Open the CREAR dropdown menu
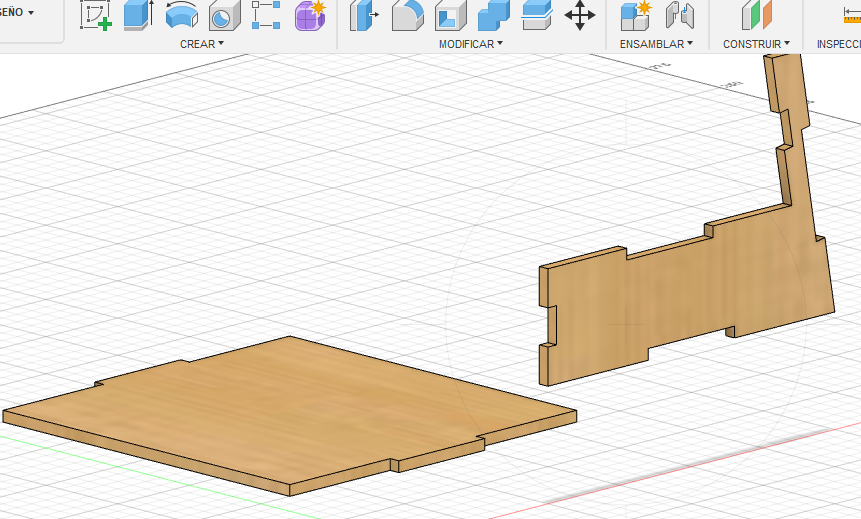The height and width of the screenshot is (519, 861). [x=202, y=44]
